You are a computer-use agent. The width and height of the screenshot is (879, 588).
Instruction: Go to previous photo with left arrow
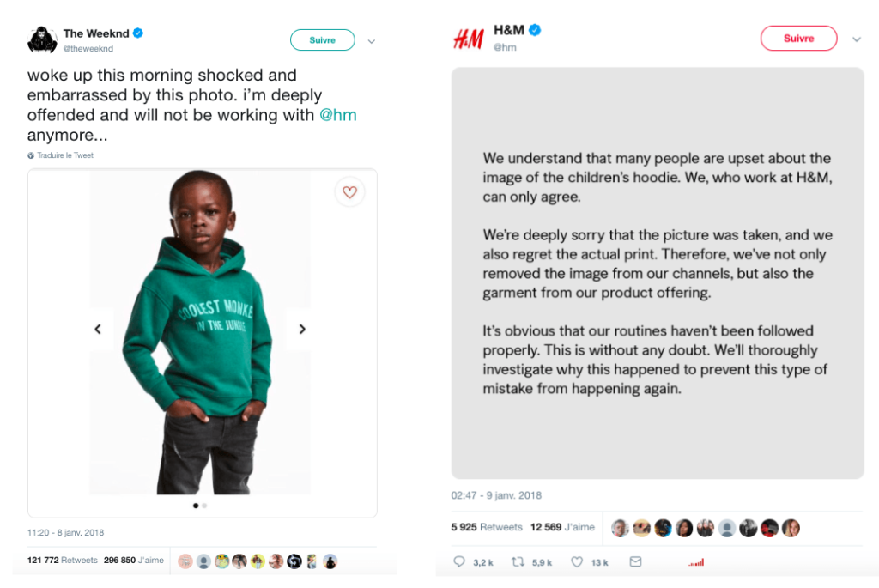[x=98, y=329]
